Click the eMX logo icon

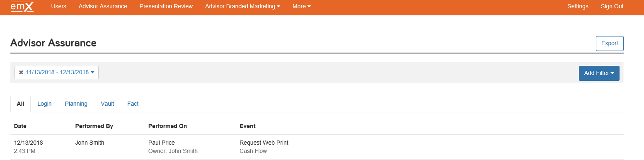(22, 6)
